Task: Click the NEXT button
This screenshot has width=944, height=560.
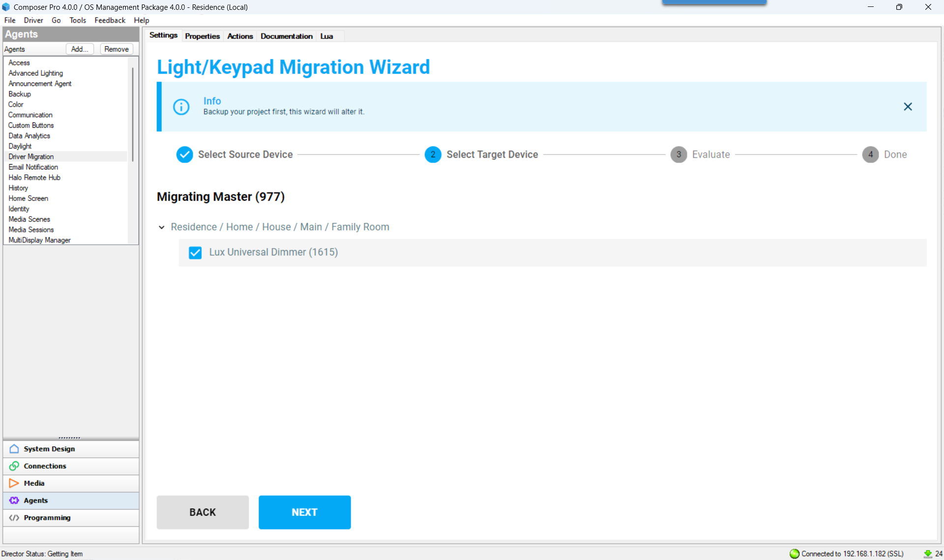Action: tap(304, 512)
